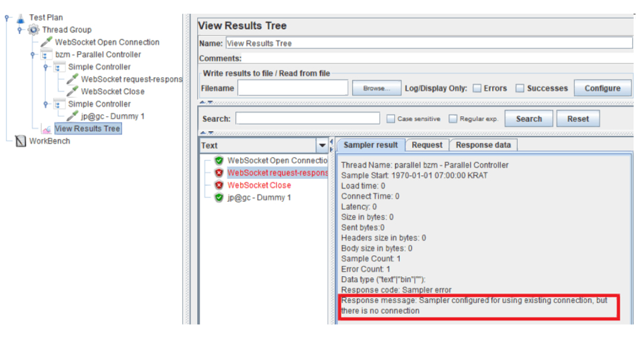Click the WebSocket Open Connection pipette icon in test plan tree
The width and height of the screenshot is (644, 337).
pos(46,42)
